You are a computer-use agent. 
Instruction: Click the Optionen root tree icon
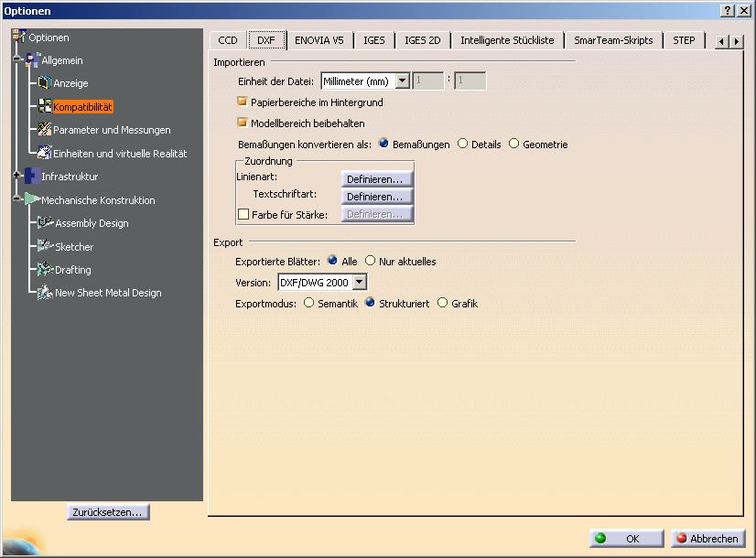(x=19, y=37)
